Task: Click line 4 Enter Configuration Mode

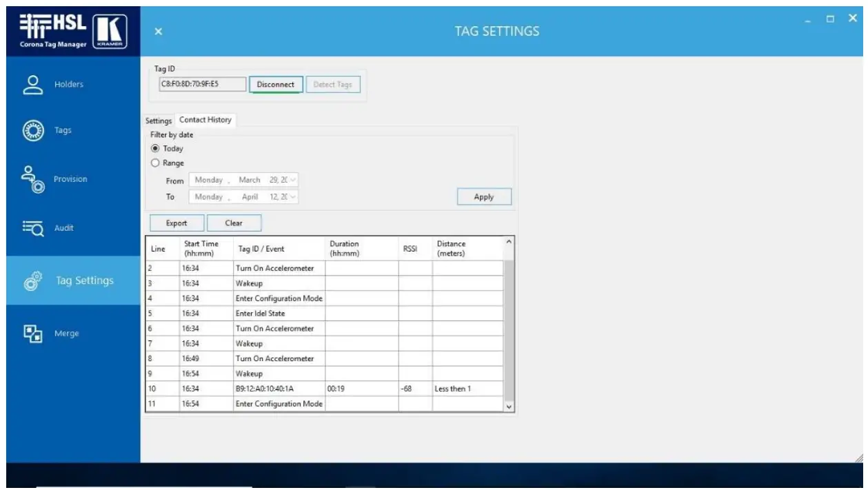Action: coord(279,298)
